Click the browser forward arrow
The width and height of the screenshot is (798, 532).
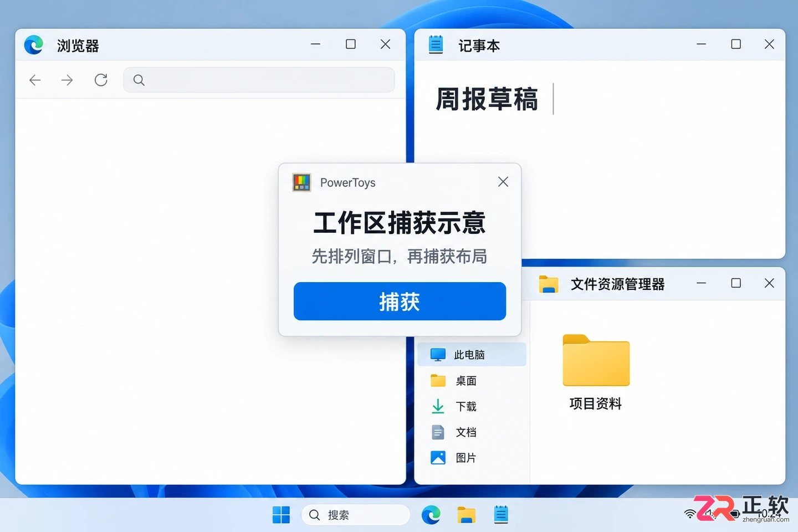[x=67, y=80]
